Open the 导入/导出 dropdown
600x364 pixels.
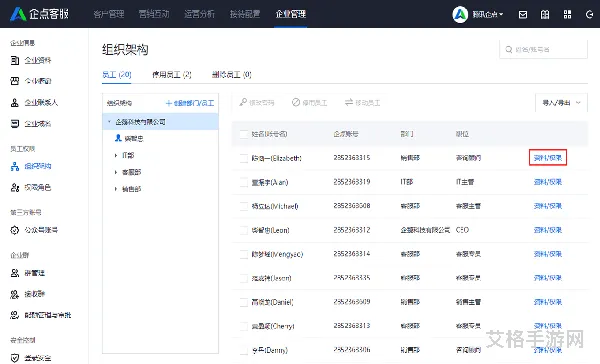[561, 103]
